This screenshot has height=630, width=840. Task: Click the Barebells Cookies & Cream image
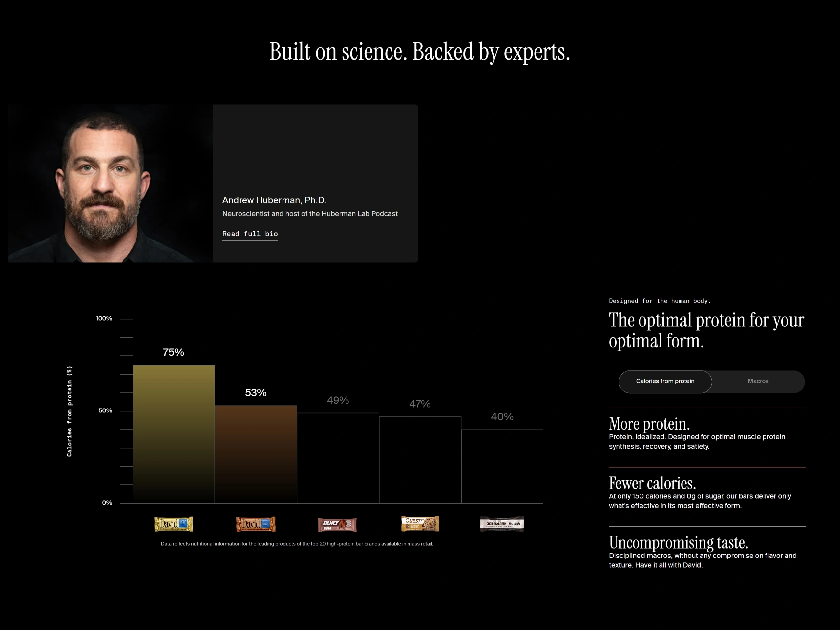click(502, 524)
